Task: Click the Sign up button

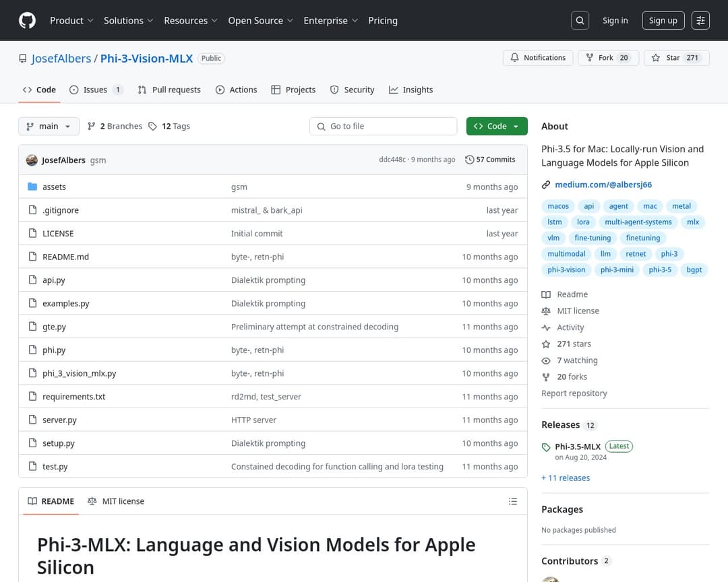Action: pos(663,20)
